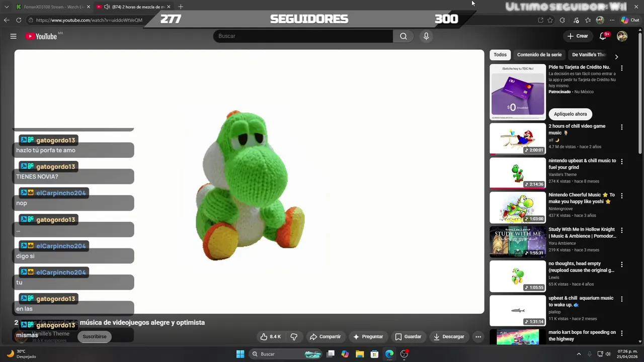Open the no thoughts, head empty title
Screen dimensions: 644x362
581,267
